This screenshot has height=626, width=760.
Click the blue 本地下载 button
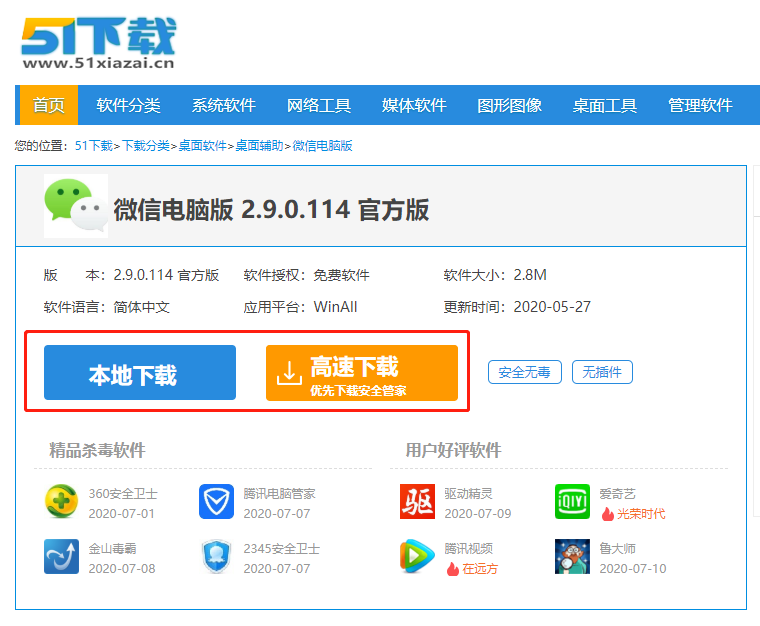[140, 373]
